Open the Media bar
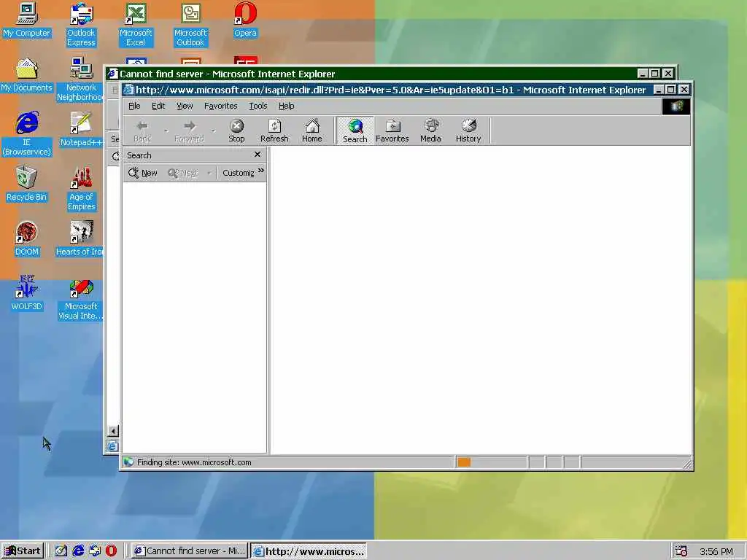747x560 pixels. 430,131
